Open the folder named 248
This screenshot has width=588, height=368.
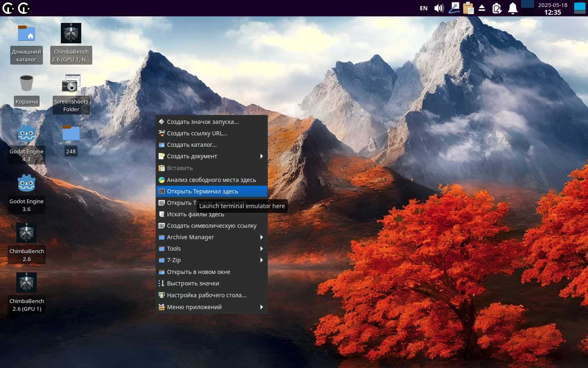[71, 134]
